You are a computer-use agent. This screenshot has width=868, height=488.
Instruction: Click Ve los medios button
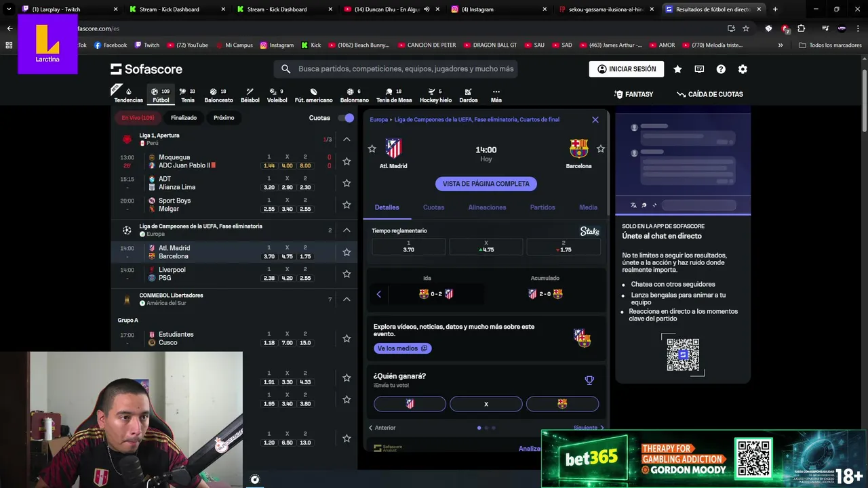coord(402,348)
